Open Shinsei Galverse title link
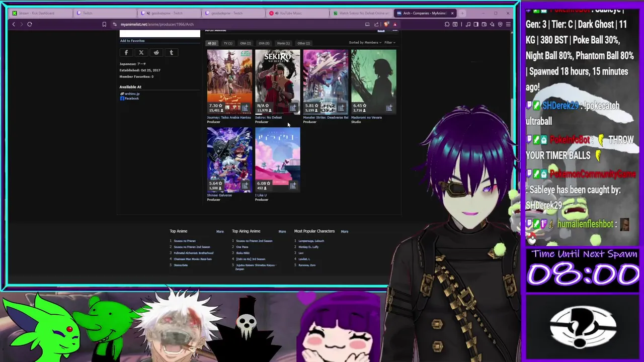 click(x=219, y=195)
